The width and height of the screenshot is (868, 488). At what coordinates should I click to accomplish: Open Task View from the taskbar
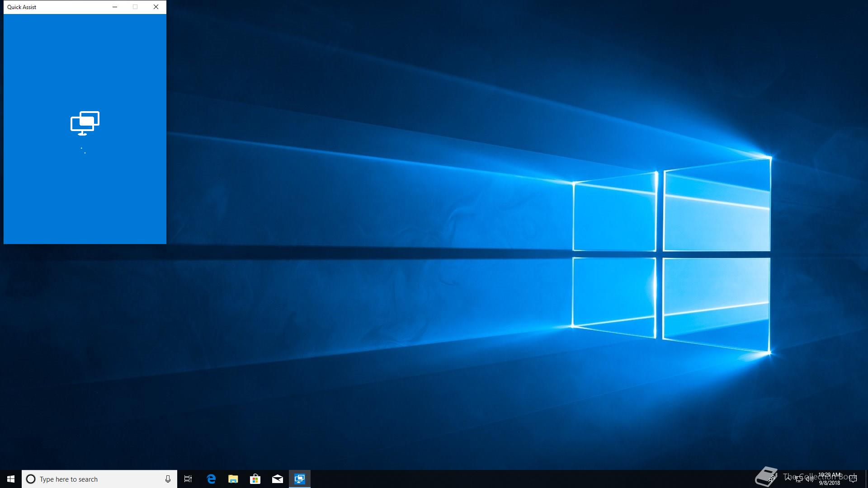(188, 479)
